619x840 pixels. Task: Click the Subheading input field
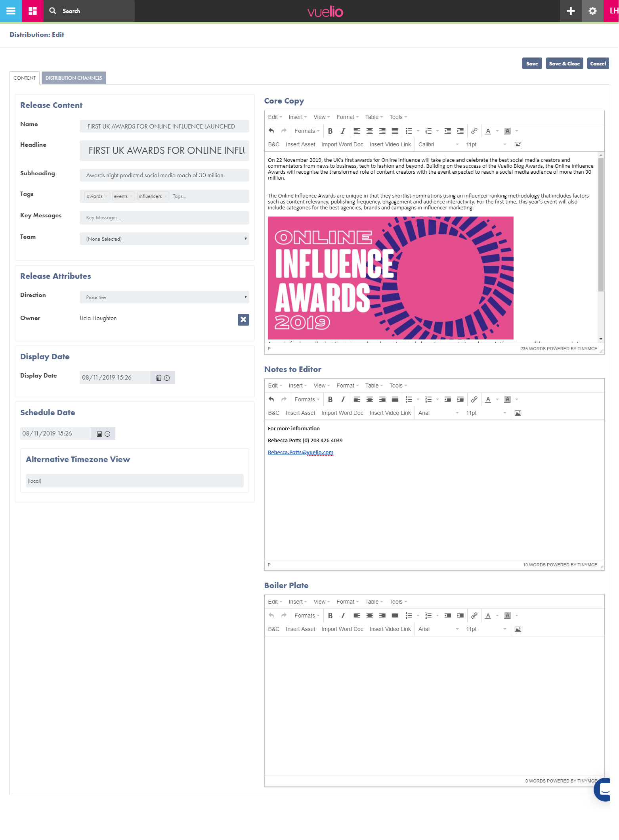coord(164,175)
